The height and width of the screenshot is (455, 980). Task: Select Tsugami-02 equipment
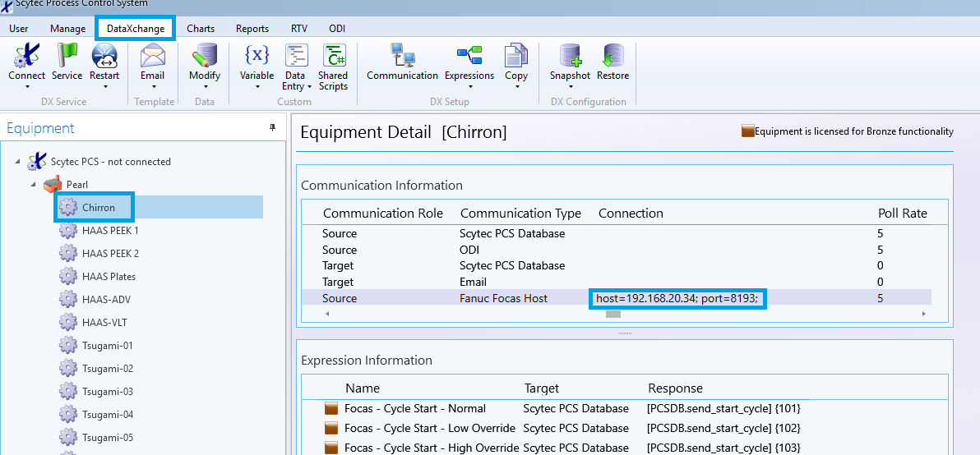[x=108, y=369]
